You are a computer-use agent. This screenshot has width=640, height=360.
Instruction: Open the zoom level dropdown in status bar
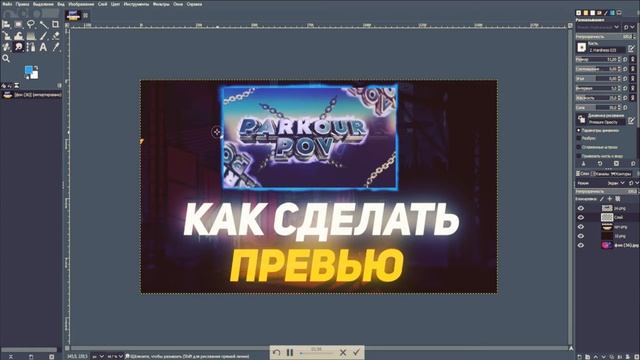(x=115, y=356)
